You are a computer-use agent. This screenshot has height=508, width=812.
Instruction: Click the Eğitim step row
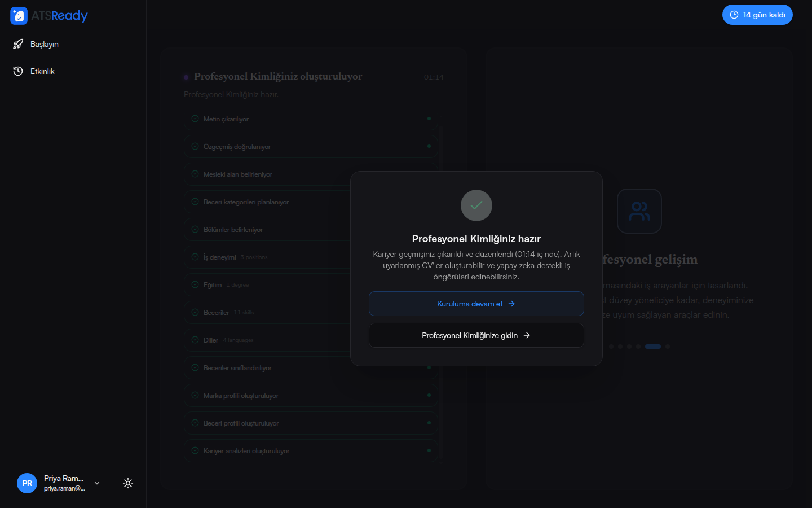[311, 285]
